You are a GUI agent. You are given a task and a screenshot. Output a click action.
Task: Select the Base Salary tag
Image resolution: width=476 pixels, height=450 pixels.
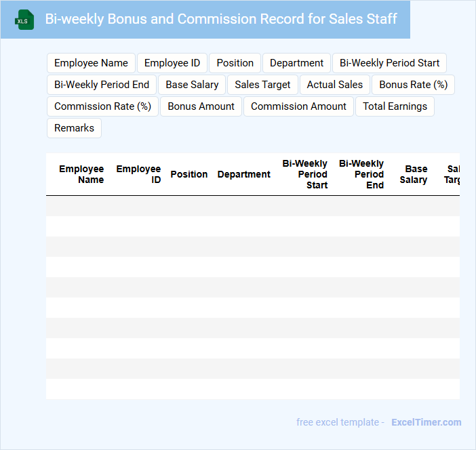(192, 85)
